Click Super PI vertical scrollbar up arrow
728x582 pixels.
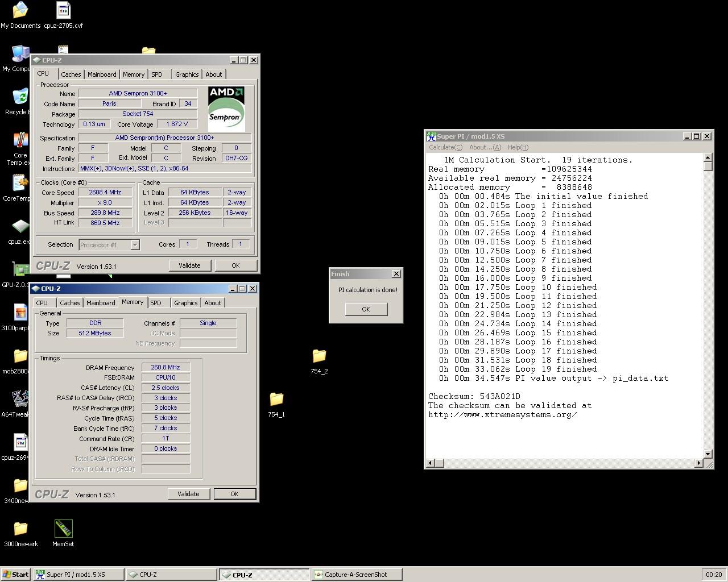pyautogui.click(x=708, y=157)
